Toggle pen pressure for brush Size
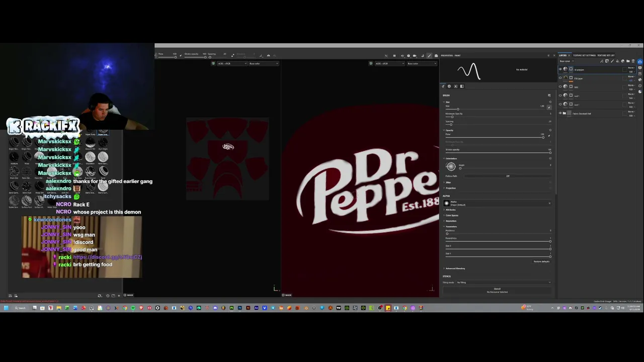 point(549,108)
